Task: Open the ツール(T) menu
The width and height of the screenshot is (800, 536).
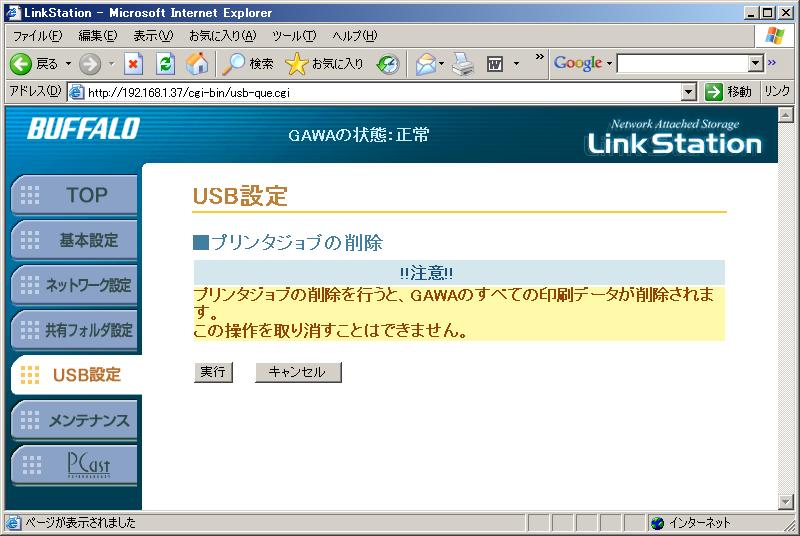Action: click(294, 36)
